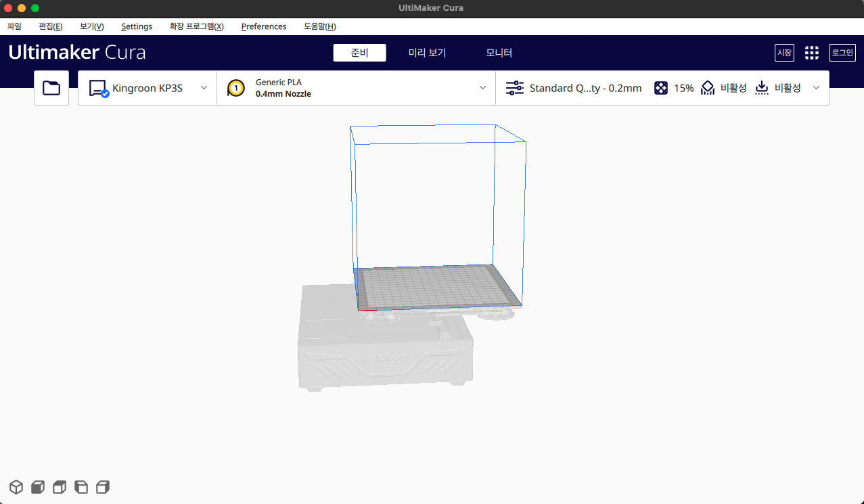
Task: Switch to the 모니터 tab
Action: (499, 53)
